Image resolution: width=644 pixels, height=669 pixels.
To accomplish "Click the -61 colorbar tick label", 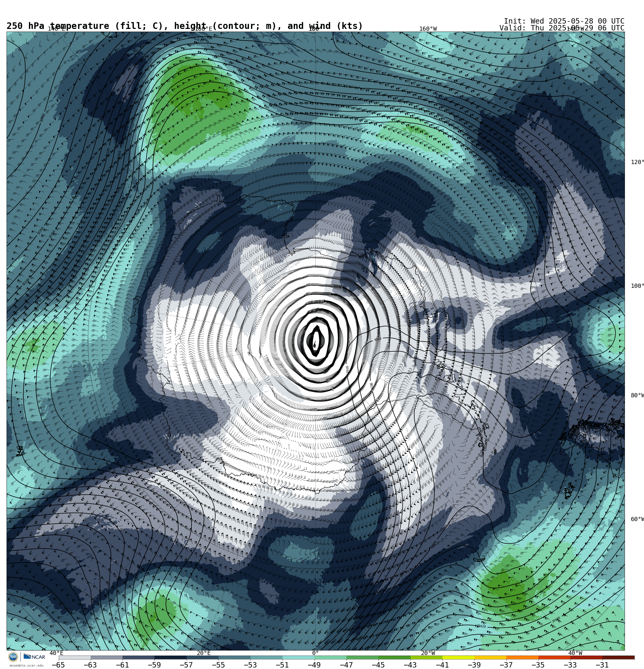I will pyautogui.click(x=123, y=665).
